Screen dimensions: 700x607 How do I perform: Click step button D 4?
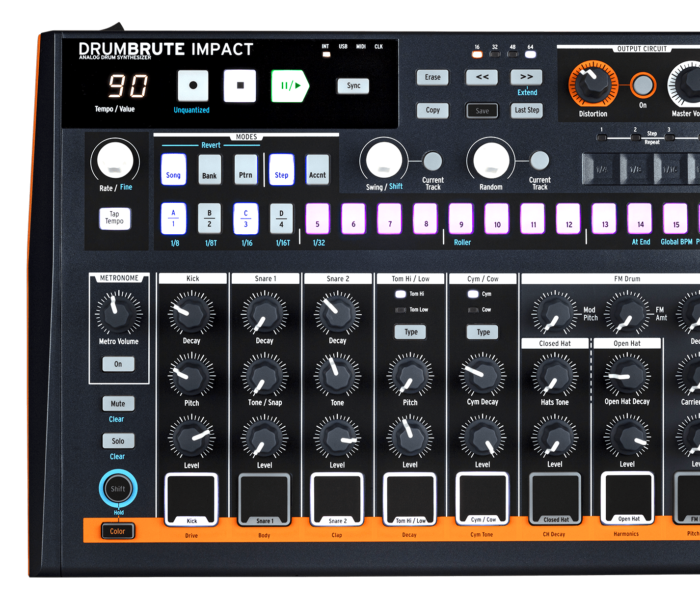point(281,219)
